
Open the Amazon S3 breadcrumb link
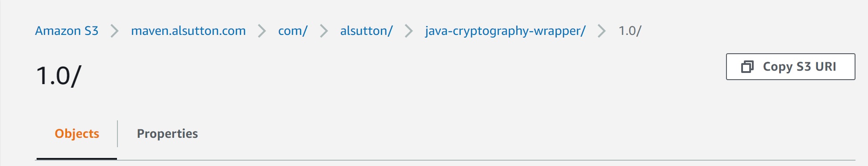tap(67, 31)
